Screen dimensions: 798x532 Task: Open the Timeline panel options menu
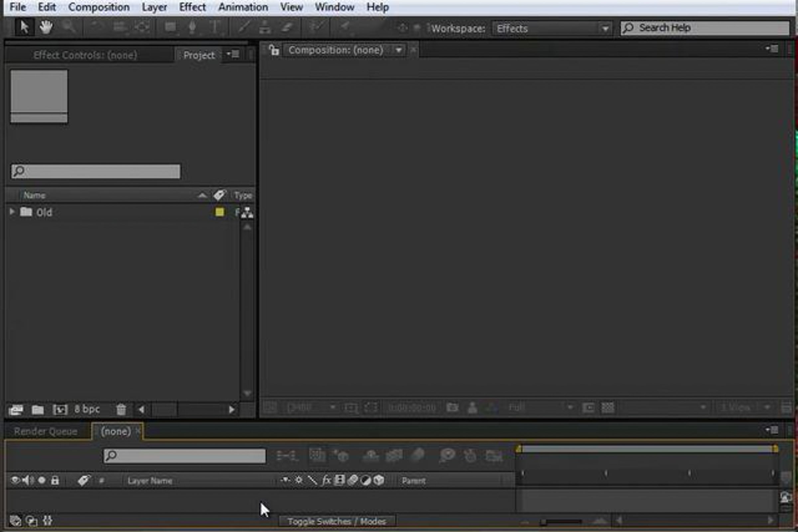click(772, 430)
